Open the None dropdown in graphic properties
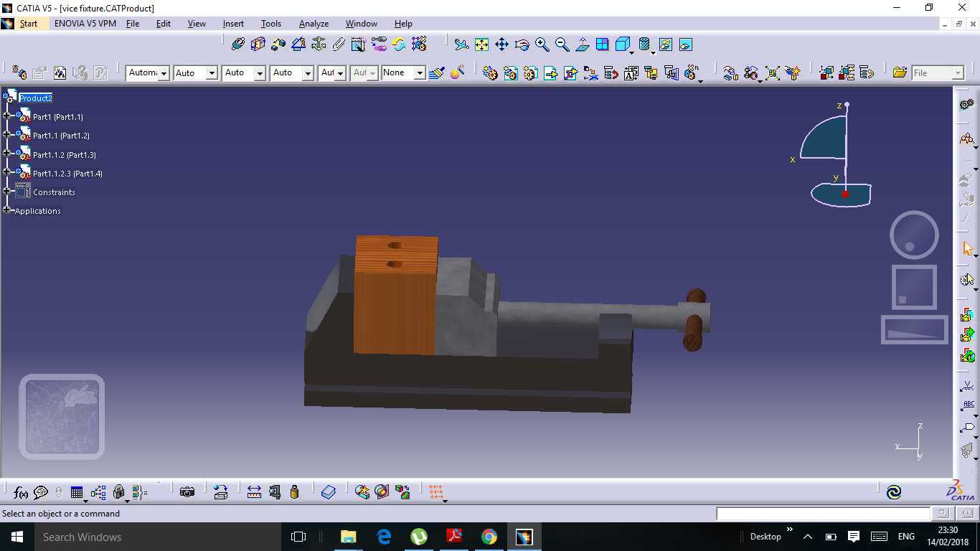Viewport: 980px width, 551px height. tap(420, 72)
